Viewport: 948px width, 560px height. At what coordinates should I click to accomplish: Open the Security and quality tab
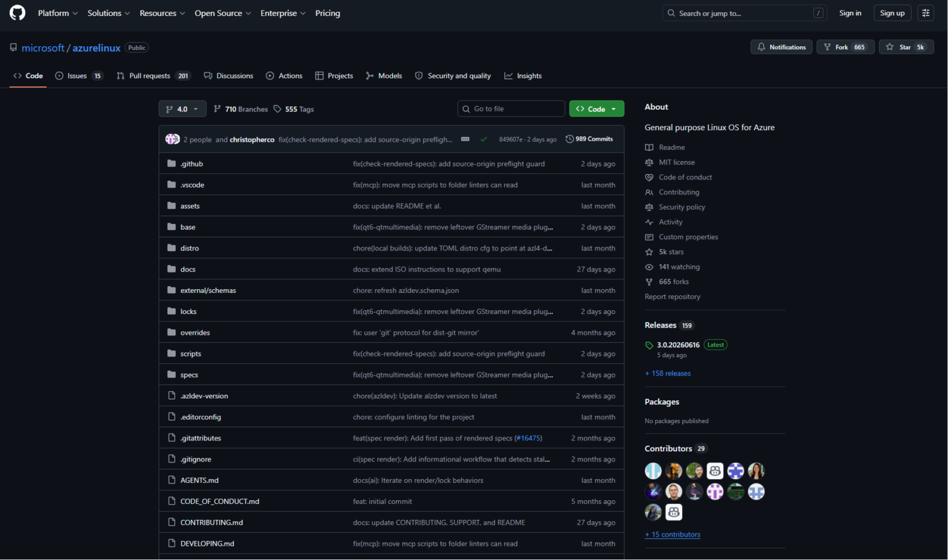click(453, 76)
